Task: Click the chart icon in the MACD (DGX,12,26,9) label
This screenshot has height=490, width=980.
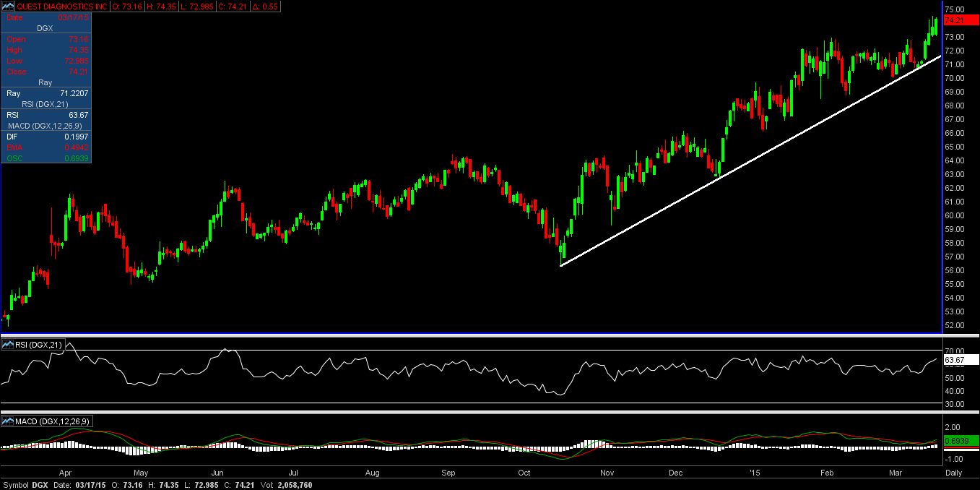Action: [8, 421]
